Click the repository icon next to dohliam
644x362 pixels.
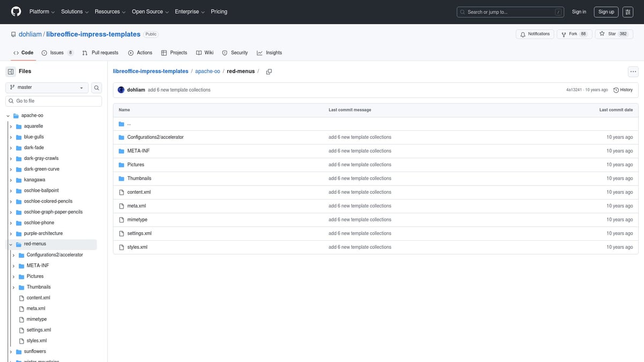tap(13, 34)
